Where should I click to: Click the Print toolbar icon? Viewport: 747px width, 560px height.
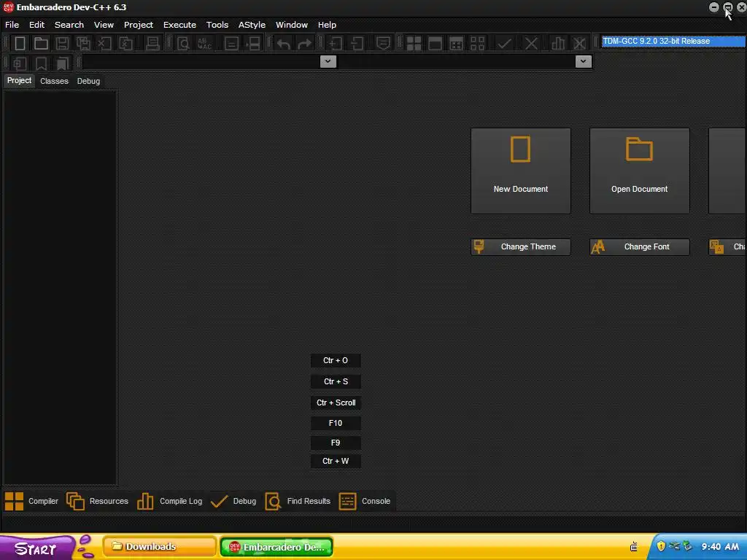click(152, 43)
